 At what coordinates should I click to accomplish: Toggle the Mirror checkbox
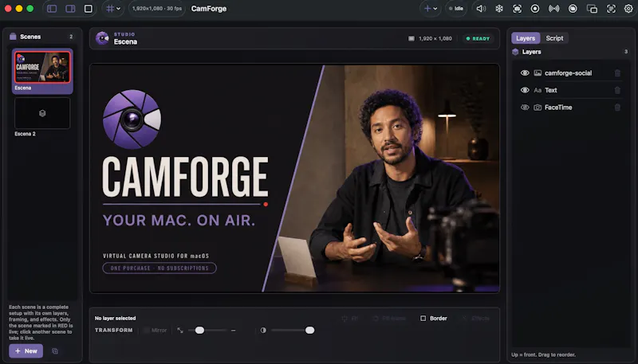tap(146, 331)
